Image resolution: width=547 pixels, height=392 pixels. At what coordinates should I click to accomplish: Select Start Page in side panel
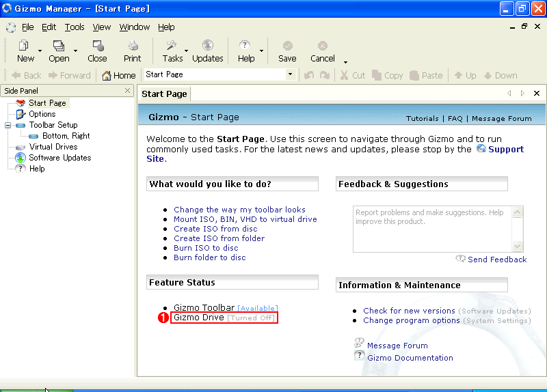point(47,103)
